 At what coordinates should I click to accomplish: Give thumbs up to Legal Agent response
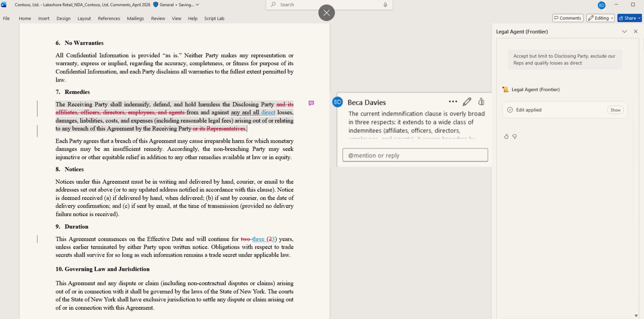pos(506,136)
